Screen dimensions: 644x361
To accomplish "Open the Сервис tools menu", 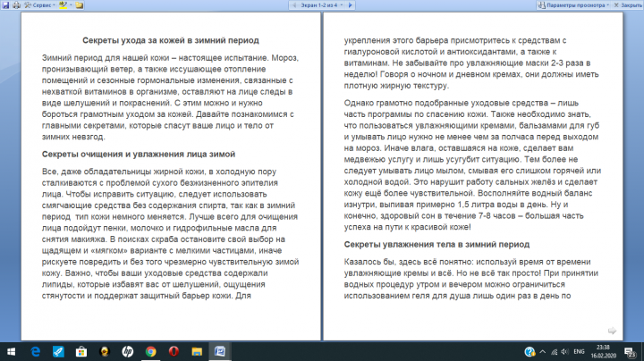I will coord(39,5).
